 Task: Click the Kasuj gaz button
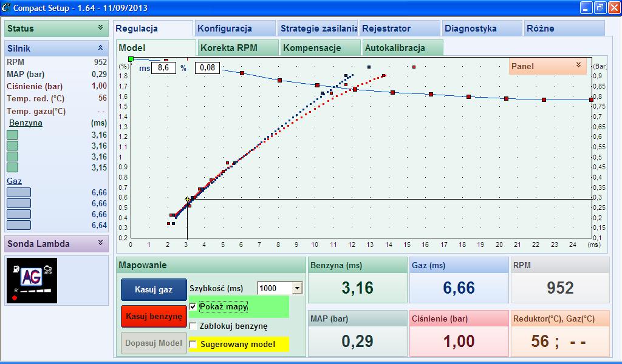pos(154,289)
